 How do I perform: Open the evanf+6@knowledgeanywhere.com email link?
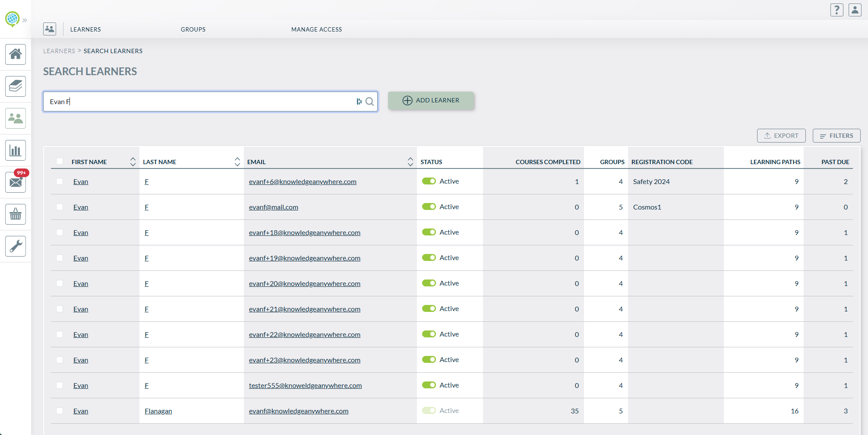pyautogui.click(x=303, y=182)
